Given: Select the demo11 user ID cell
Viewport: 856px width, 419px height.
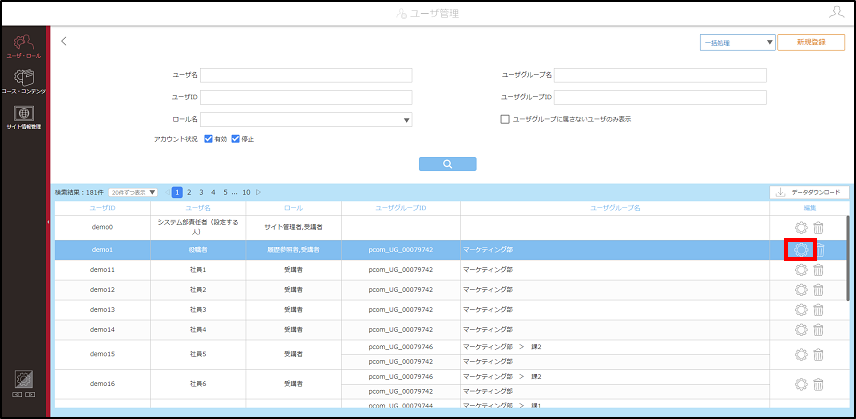Looking at the screenshot, I should coord(102,270).
